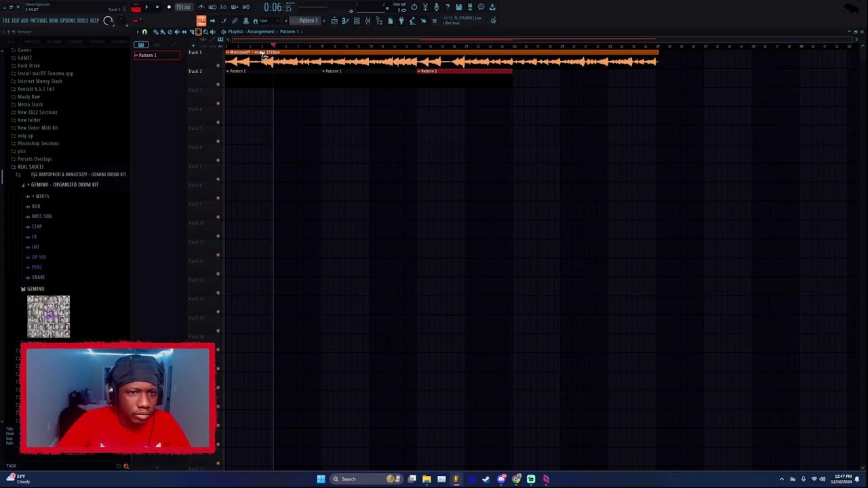Screen dimensions: 868x488
Task: Click the question mark help icon
Action: [x=448, y=7]
